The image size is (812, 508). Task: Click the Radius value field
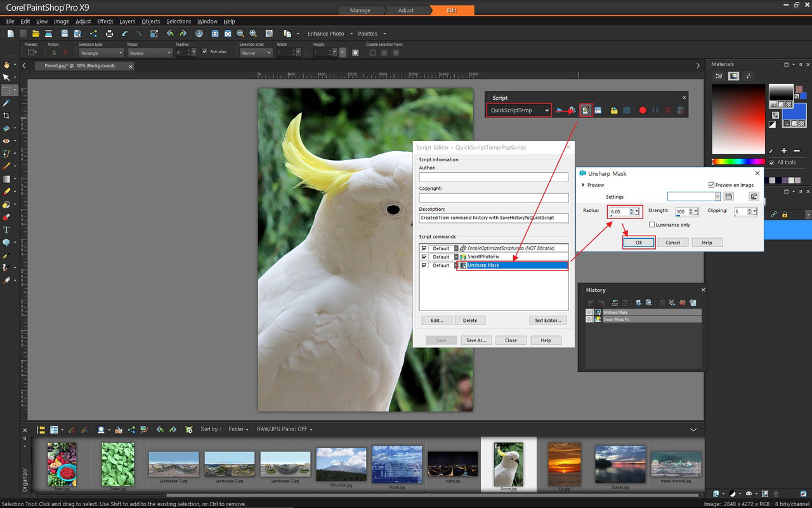click(x=619, y=211)
